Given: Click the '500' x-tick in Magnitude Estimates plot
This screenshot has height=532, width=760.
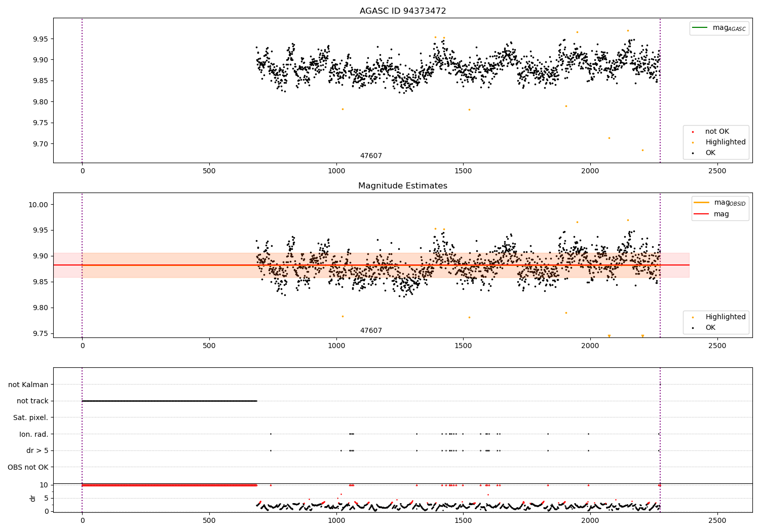Looking at the screenshot, I should click(209, 346).
